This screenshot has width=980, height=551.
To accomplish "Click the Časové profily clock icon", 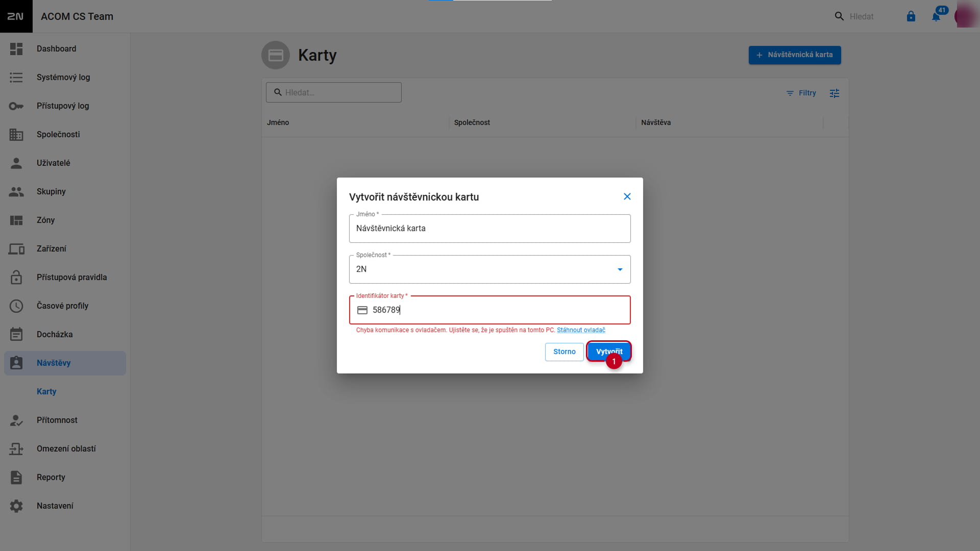I will coord(16,306).
